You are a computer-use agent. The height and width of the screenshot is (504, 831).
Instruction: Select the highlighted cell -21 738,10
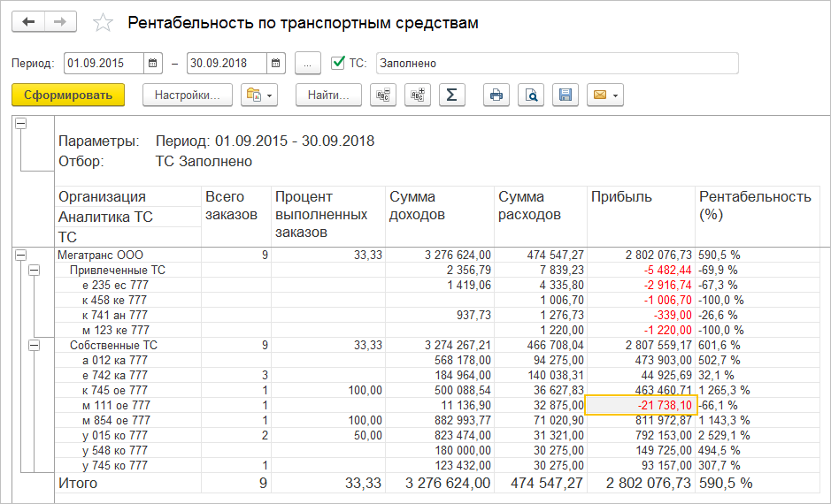click(640, 405)
